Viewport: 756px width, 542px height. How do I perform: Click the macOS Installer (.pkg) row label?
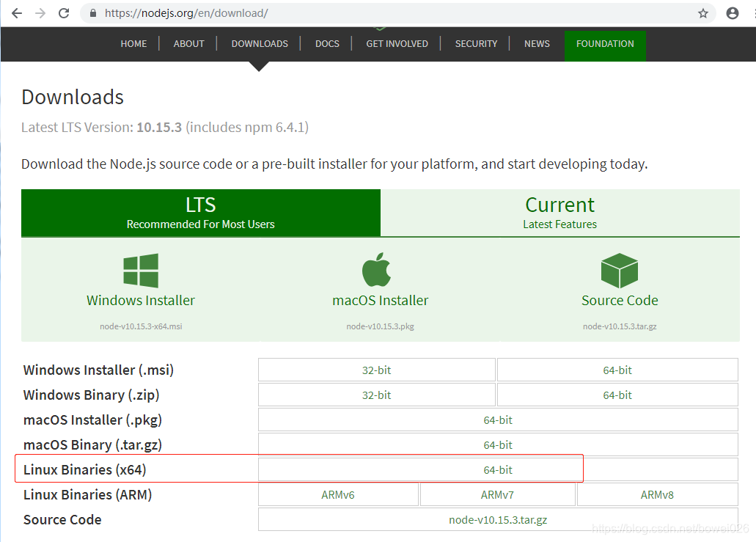(x=92, y=420)
